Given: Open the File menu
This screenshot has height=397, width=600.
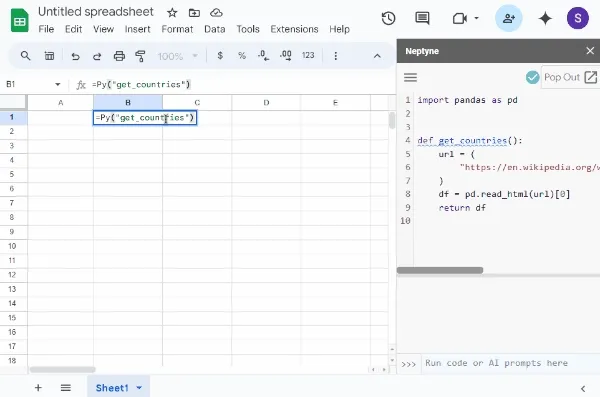Looking at the screenshot, I should coord(46,29).
